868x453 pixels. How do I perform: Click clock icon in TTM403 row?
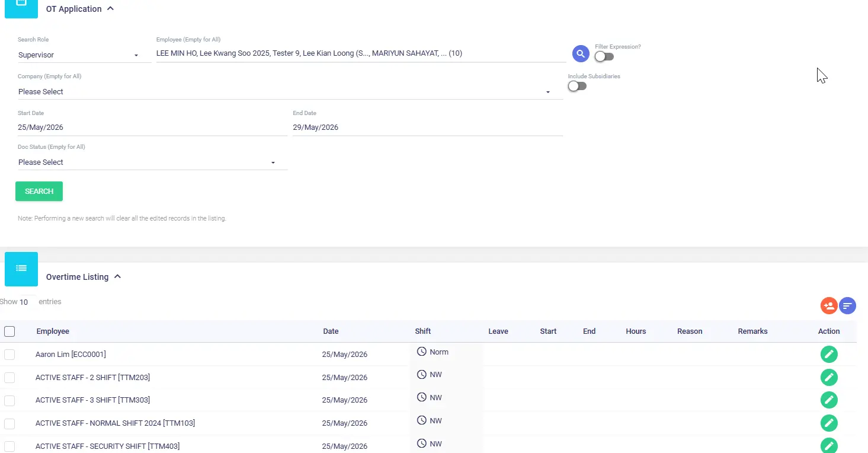pos(422,444)
